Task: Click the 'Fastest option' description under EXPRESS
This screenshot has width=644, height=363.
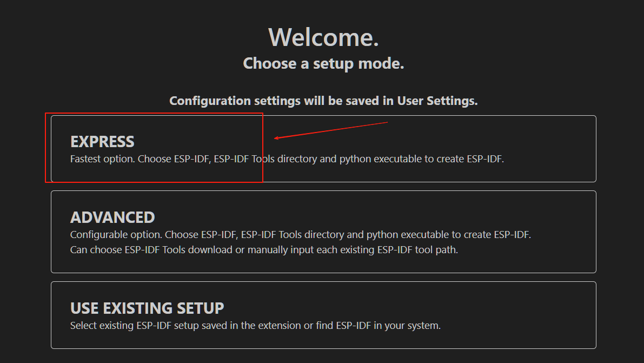Action: click(x=287, y=159)
